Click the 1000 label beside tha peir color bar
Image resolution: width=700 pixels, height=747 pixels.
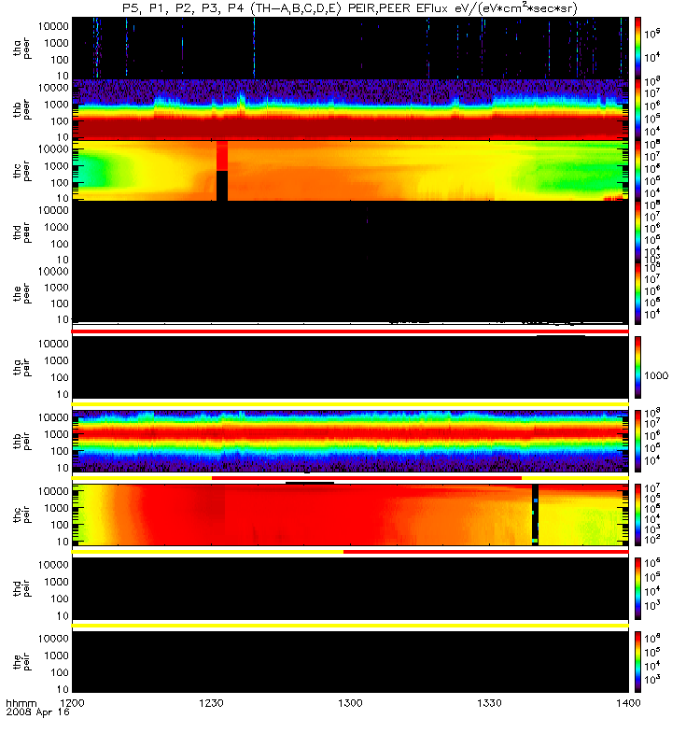coord(656,375)
